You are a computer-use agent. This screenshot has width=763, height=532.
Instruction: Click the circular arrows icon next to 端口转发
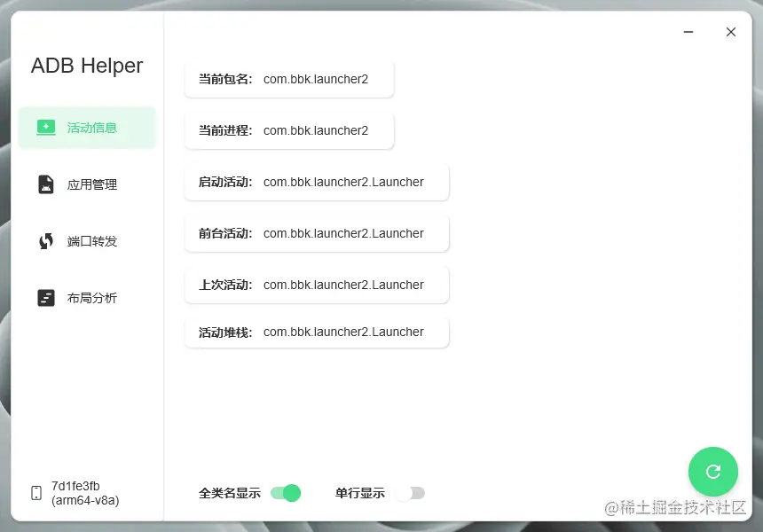[x=45, y=240]
